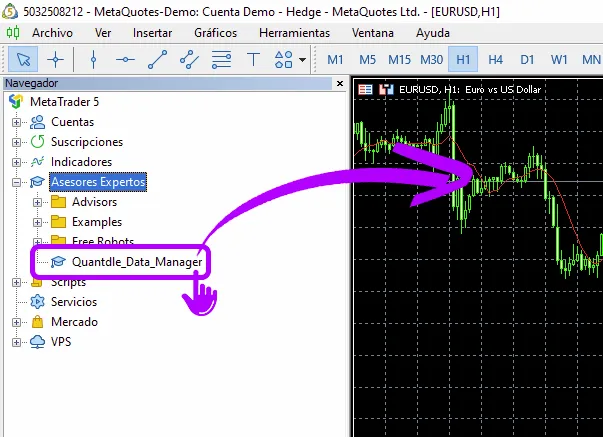The height and width of the screenshot is (437, 603).
Task: Expand the Cuentas tree node
Action: tap(16, 122)
